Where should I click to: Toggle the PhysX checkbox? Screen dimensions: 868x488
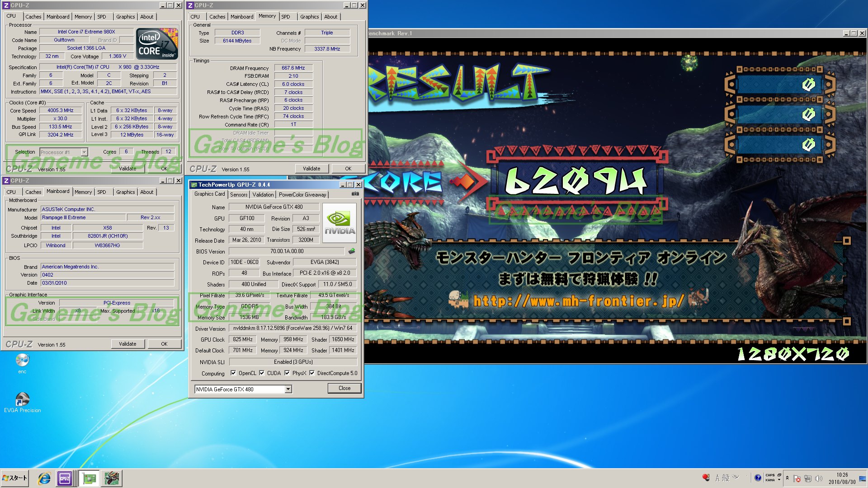(x=287, y=373)
